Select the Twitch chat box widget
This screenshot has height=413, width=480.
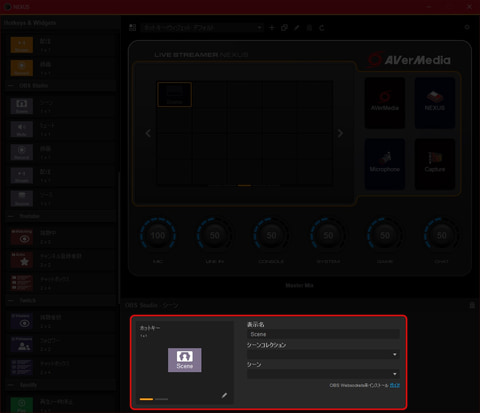click(22, 367)
